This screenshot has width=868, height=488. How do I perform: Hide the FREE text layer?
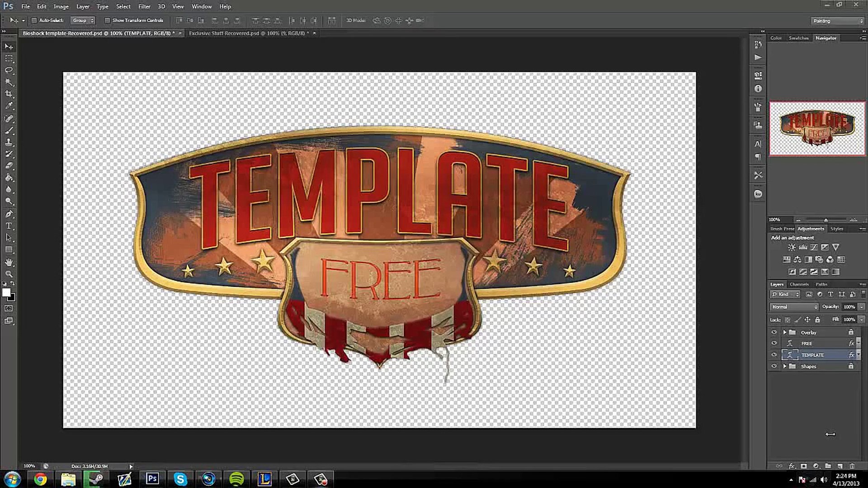[774, 343]
